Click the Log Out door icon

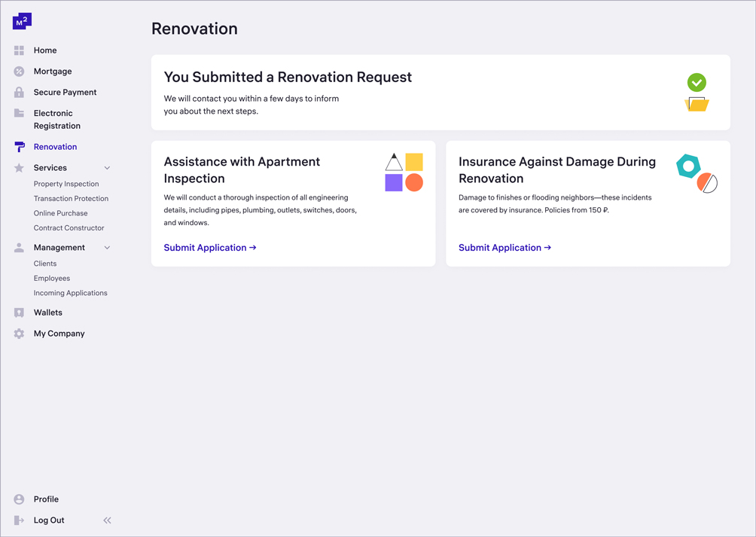(x=19, y=520)
